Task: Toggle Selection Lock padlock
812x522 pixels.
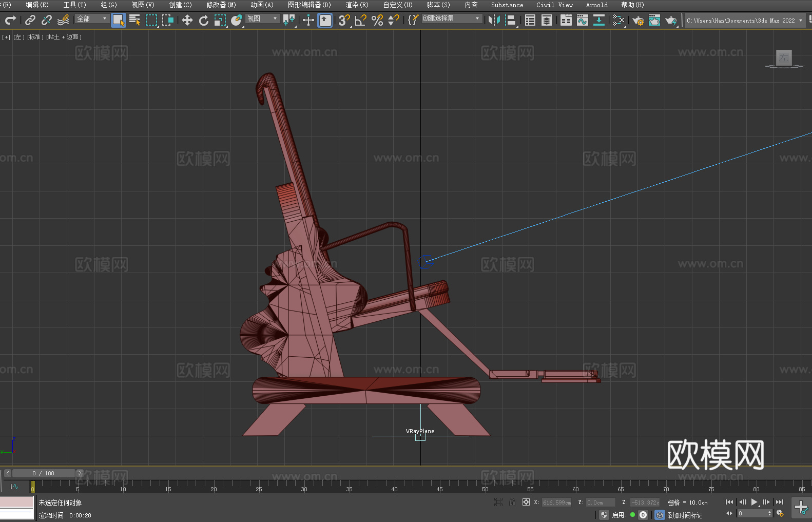Action: [512, 502]
